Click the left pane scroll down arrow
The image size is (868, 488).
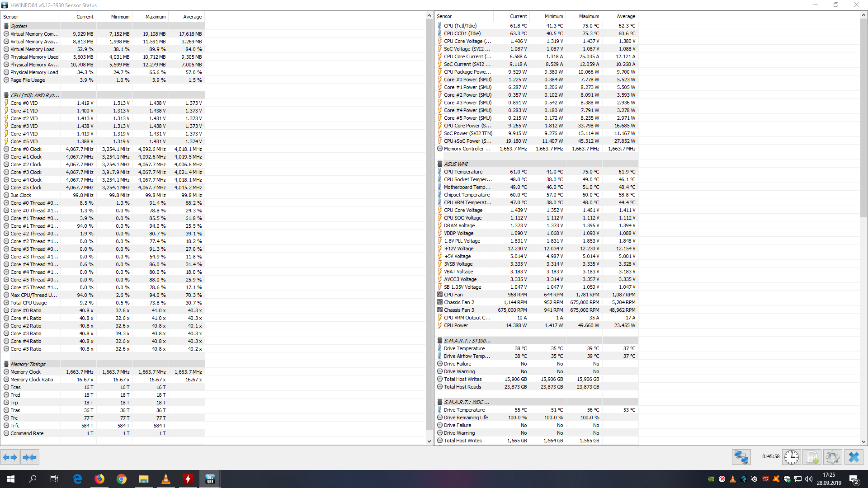tap(429, 441)
